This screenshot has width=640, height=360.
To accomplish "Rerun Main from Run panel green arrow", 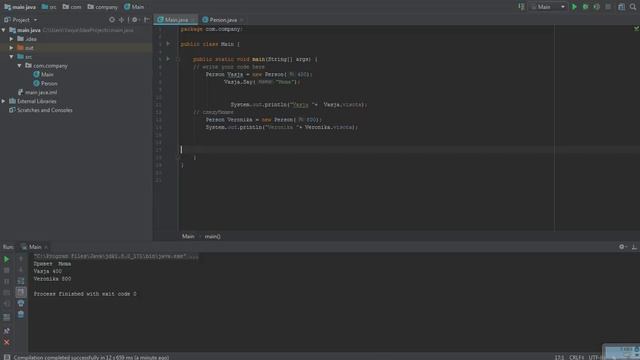I will click(x=7, y=259).
